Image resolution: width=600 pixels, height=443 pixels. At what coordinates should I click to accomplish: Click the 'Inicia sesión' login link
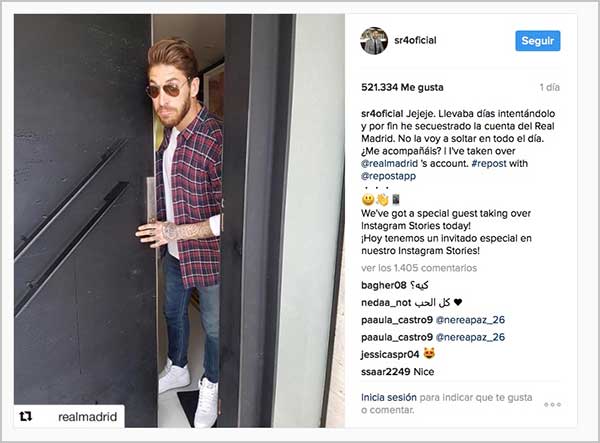coord(388,397)
